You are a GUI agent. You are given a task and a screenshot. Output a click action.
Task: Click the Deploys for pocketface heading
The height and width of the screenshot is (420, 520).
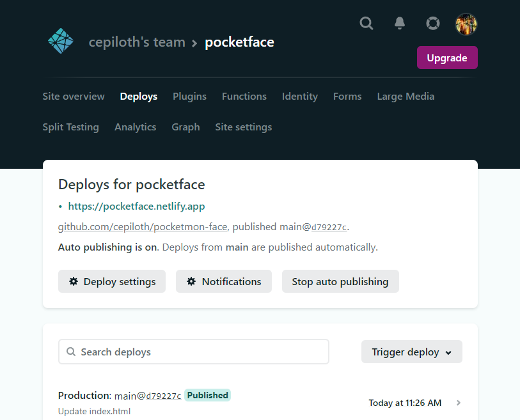click(x=132, y=185)
